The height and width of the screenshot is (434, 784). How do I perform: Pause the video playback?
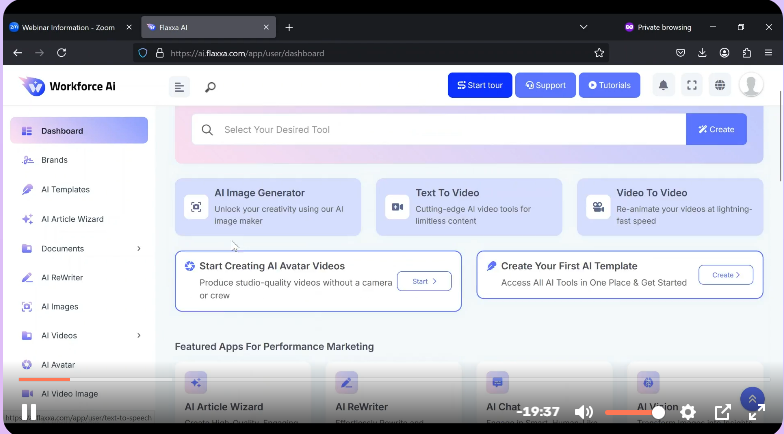[x=29, y=412]
